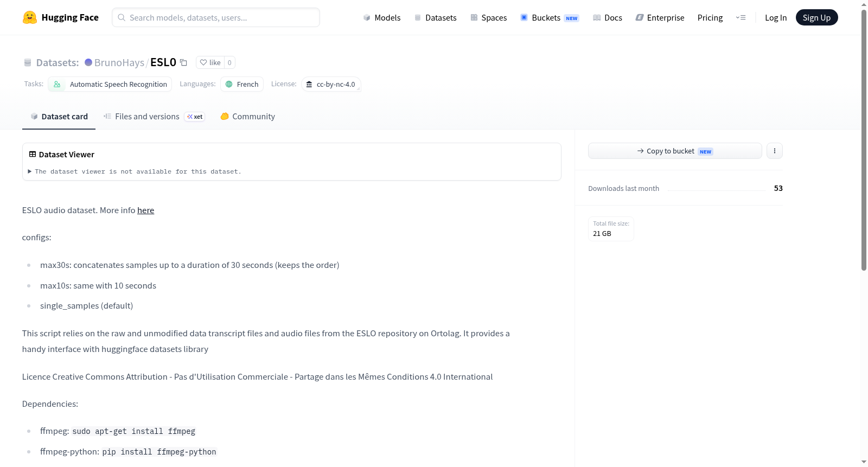
Task: Open the three-dot options menu
Action: pos(775,151)
